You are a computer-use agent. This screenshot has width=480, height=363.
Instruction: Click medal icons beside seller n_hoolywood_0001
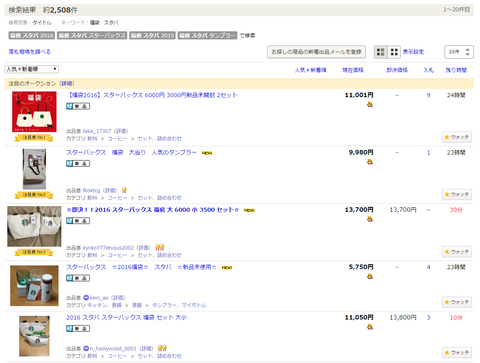[162, 348]
